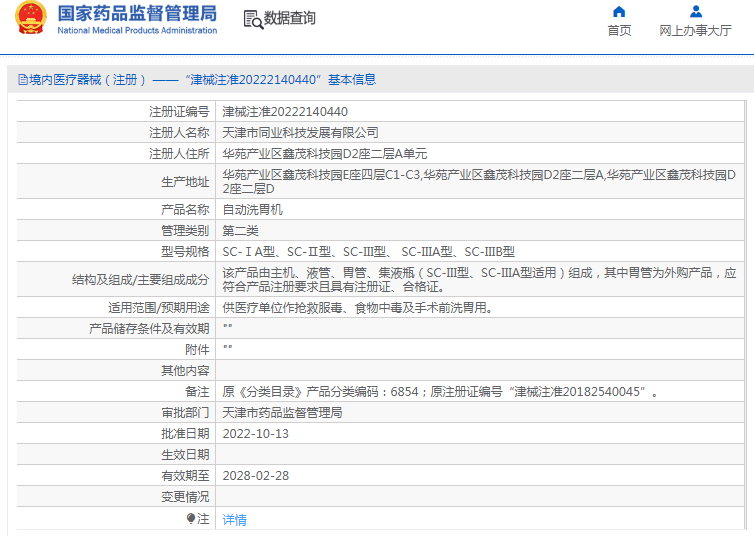Screen dimensions: 754x536
Task: Click the expiry date 2028-02-28
Action: pos(255,475)
